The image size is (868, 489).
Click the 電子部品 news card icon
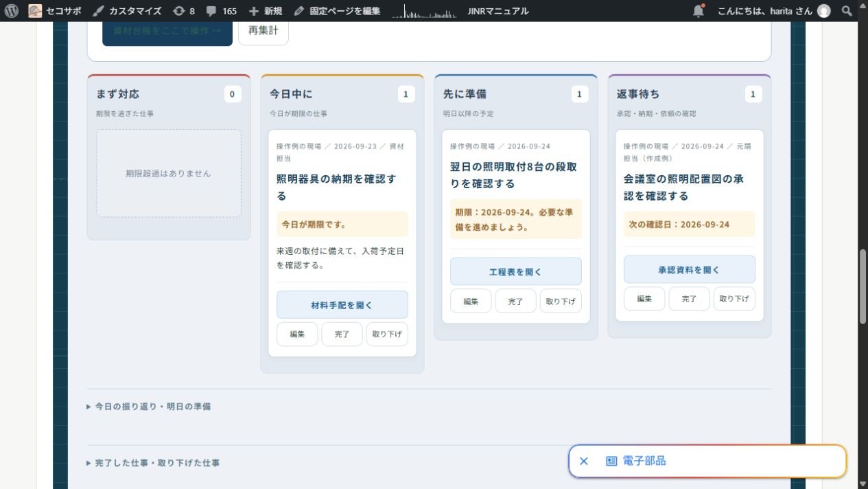[611, 461]
